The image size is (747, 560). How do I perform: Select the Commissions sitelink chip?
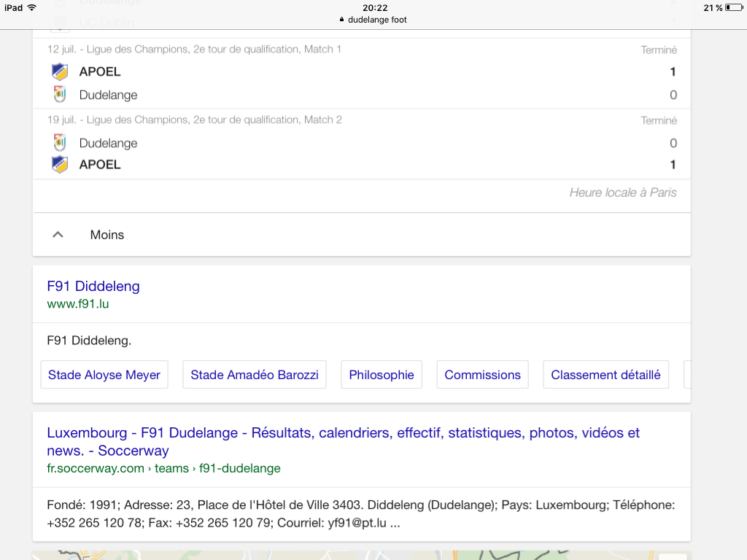(482, 375)
